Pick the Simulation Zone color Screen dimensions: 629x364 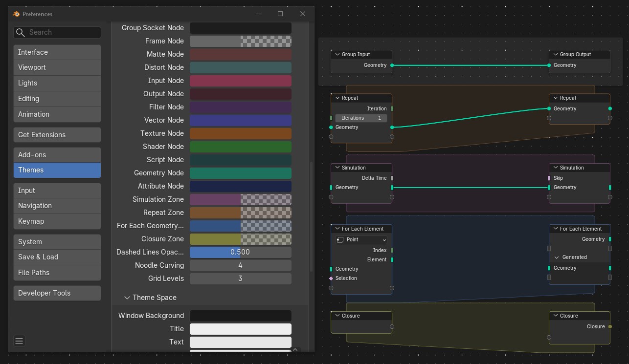(x=241, y=199)
